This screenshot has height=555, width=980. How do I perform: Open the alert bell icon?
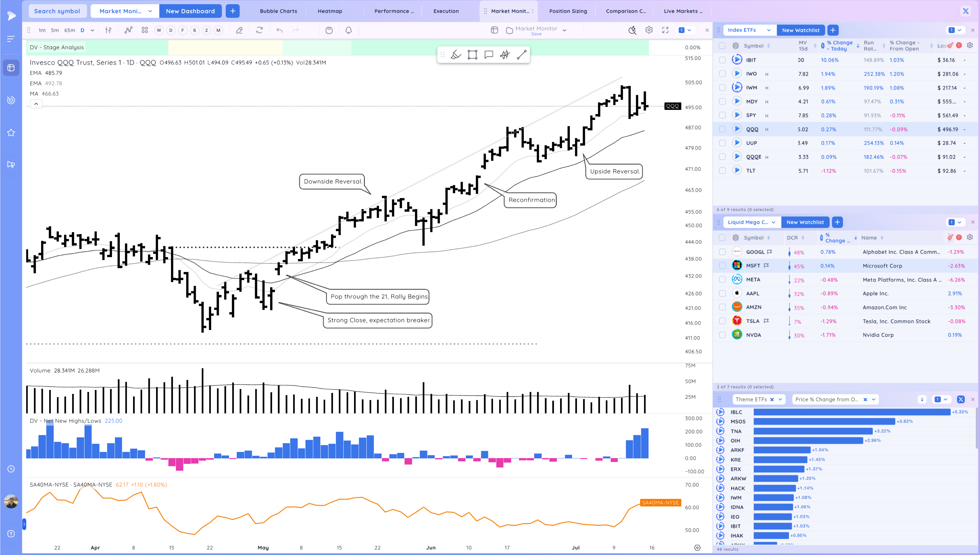[x=348, y=30]
